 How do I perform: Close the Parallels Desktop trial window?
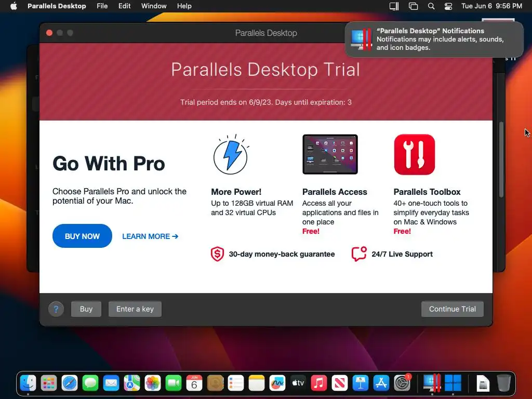point(49,33)
